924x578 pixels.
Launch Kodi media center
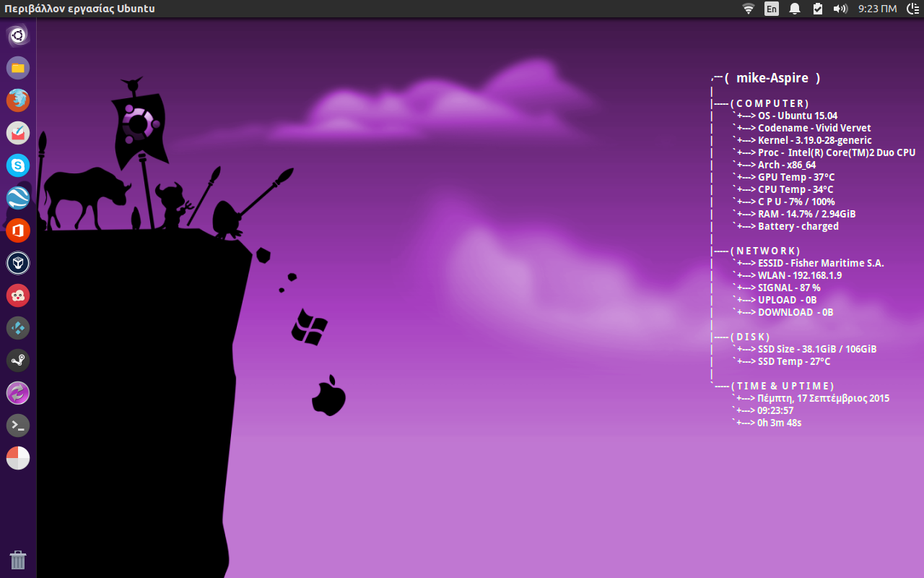pos(18,328)
